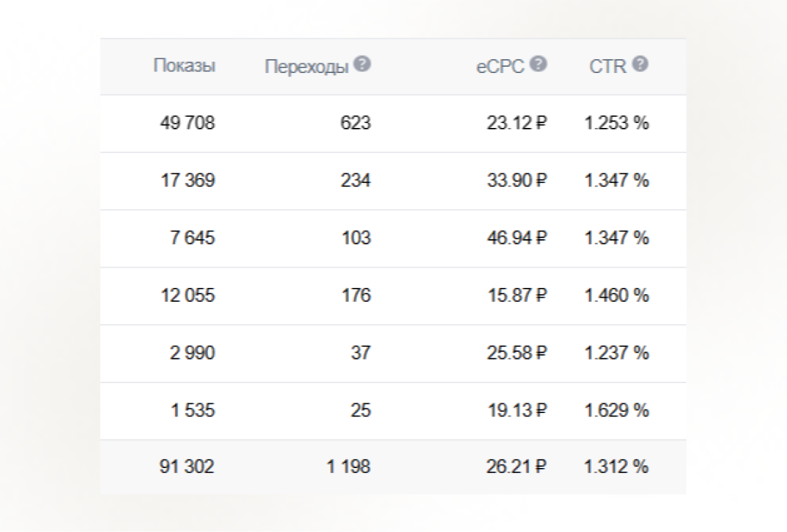Screen dimensions: 787x532
Task: Select the 49 708 impressions cell
Action: 188,123
